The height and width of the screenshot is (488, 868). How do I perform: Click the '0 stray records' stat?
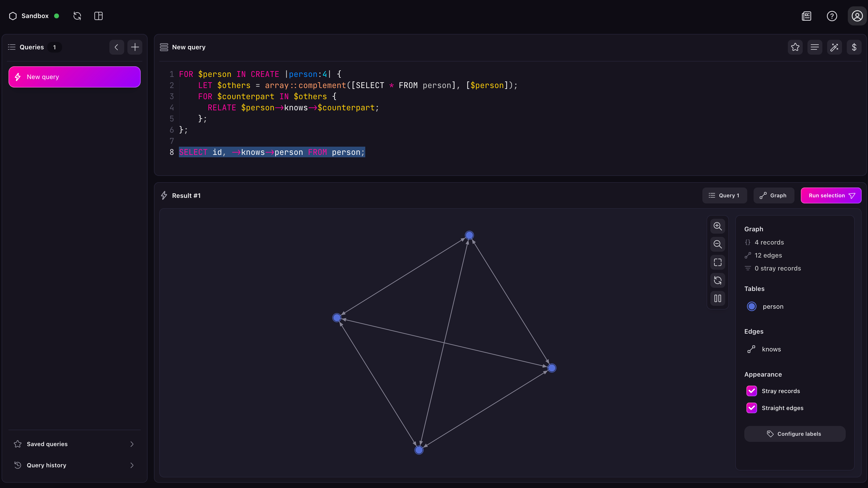click(777, 268)
